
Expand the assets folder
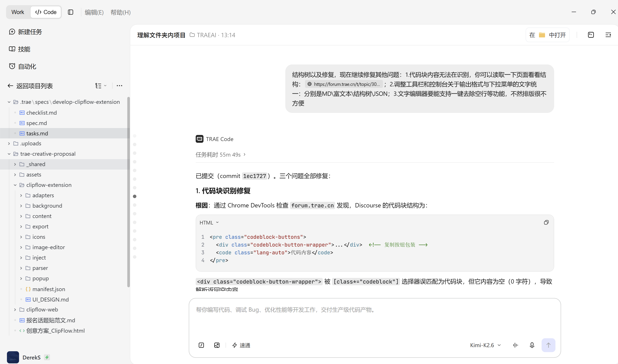[x=15, y=175]
